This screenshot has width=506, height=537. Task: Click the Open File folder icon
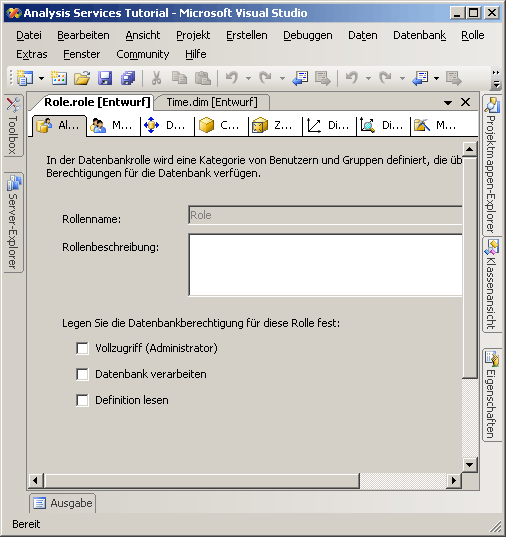82,78
